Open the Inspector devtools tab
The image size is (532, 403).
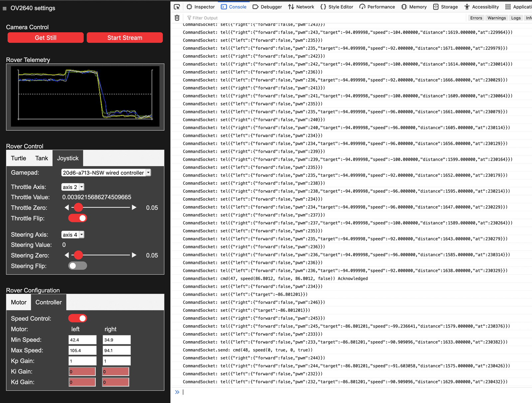[200, 7]
